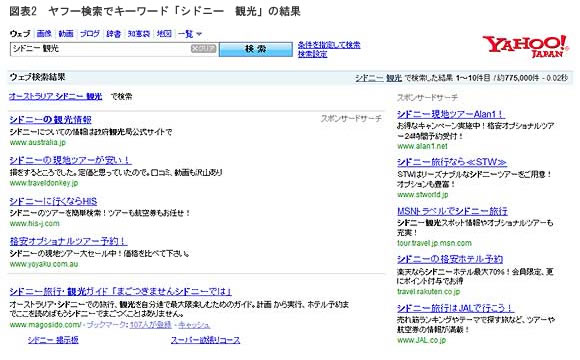The width and height of the screenshot is (580, 360).
Task: Open ad シドニーの現地ツアーが安い！
Action: point(70,160)
